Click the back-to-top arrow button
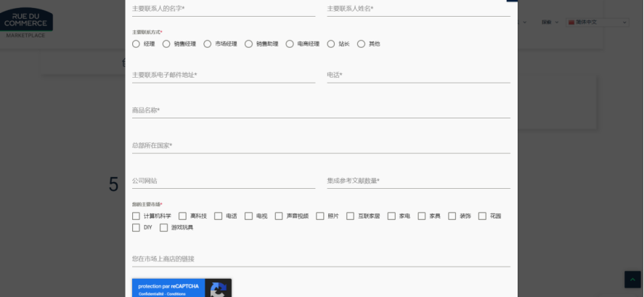The width and height of the screenshot is (644, 297). (x=632, y=280)
